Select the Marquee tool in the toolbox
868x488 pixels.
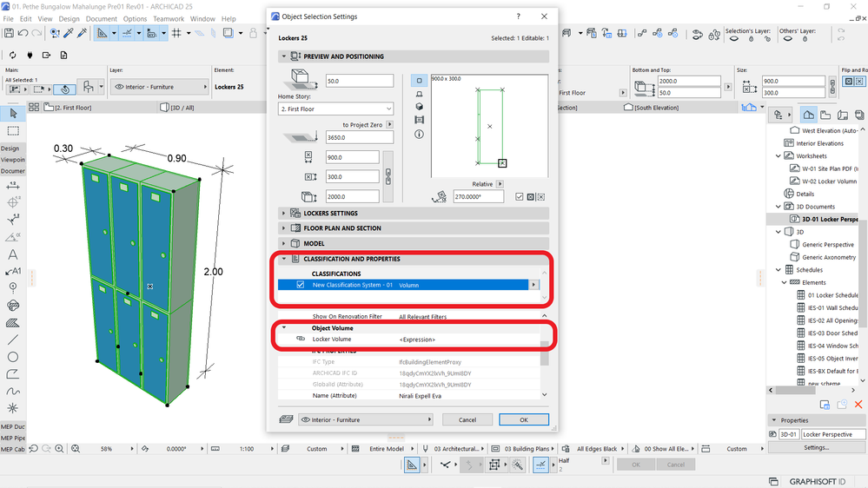pos(13,130)
